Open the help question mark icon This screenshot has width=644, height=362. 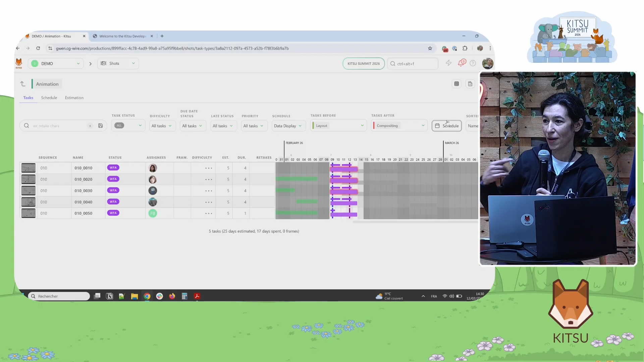[473, 63]
